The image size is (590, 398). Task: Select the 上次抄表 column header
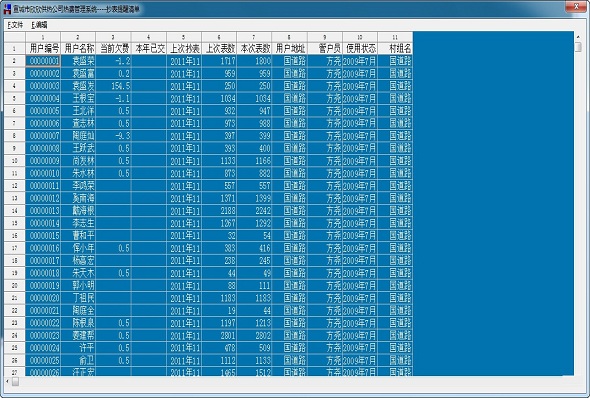click(x=184, y=48)
